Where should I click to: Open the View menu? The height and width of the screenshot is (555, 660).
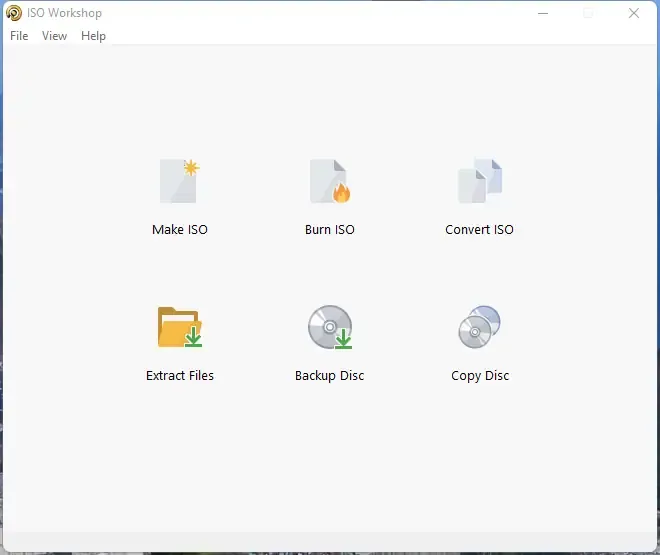tap(54, 36)
